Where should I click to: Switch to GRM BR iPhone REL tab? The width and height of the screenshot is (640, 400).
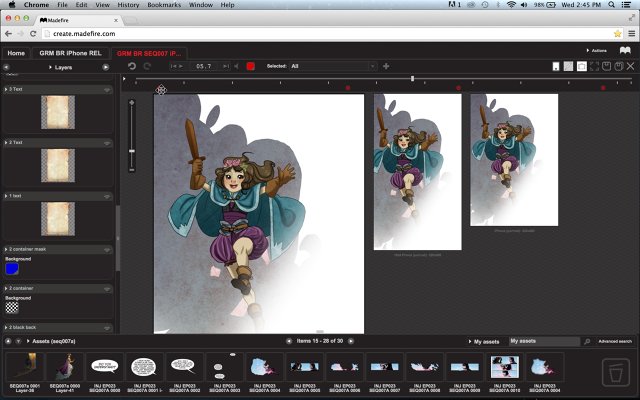coord(70,53)
